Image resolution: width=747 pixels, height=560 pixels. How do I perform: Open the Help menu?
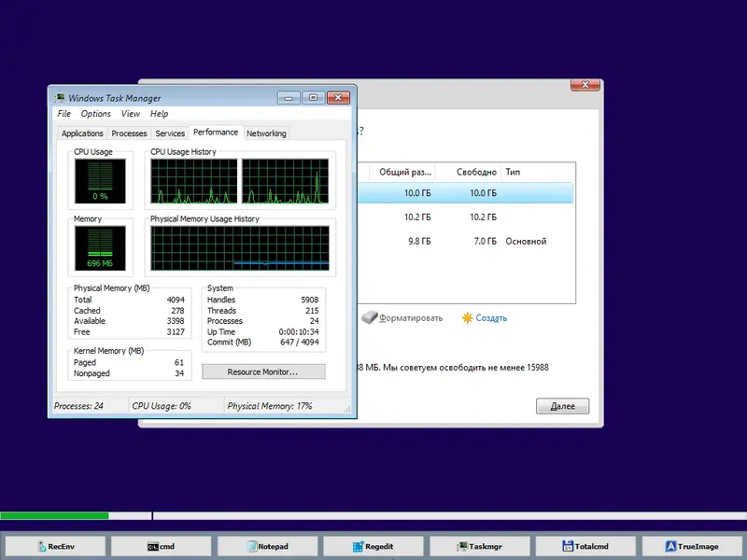tap(160, 113)
